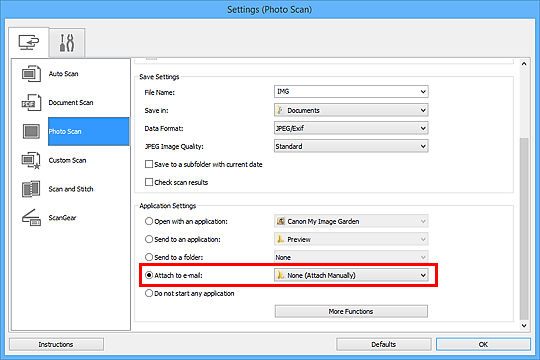This screenshot has width=540, height=360.
Task: Expand the Attach to e-mail dropdown
Action: [351, 275]
